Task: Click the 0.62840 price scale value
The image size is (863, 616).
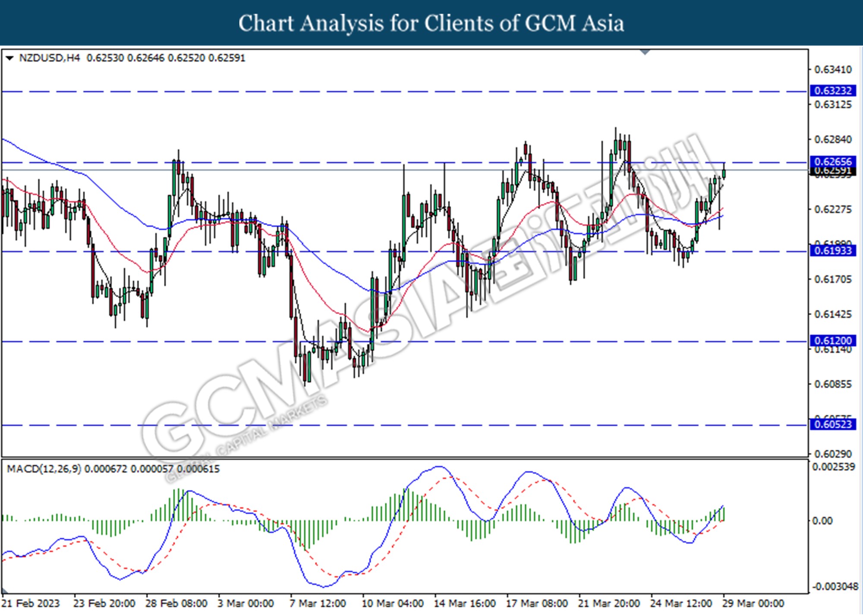Action: pos(833,139)
